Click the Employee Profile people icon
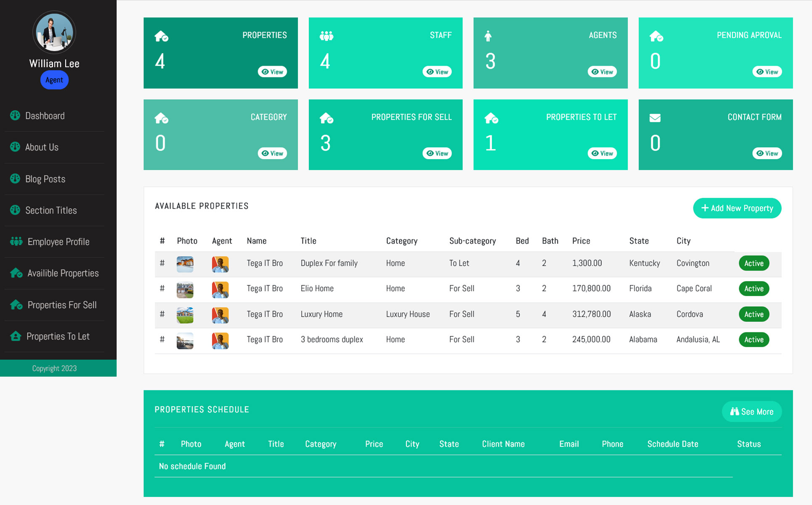The width and height of the screenshot is (812, 505). 16,242
